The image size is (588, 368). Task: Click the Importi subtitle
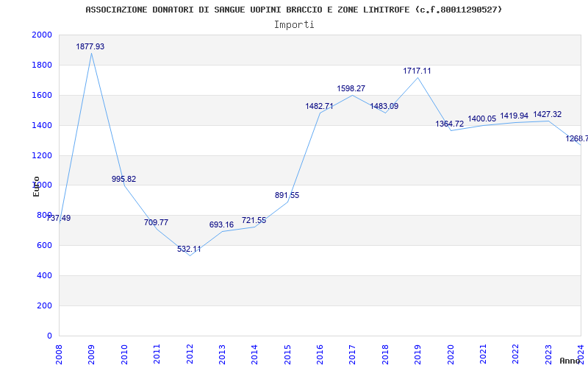tap(294, 25)
